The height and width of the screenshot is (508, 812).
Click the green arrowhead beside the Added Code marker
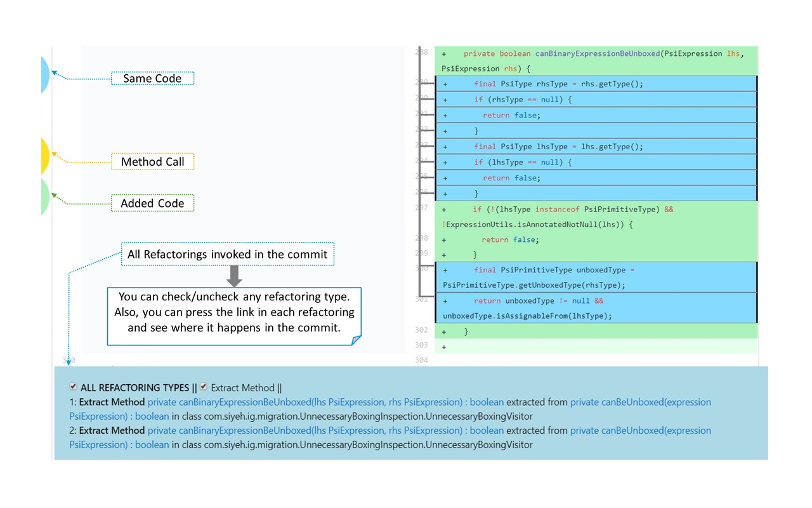point(55,194)
